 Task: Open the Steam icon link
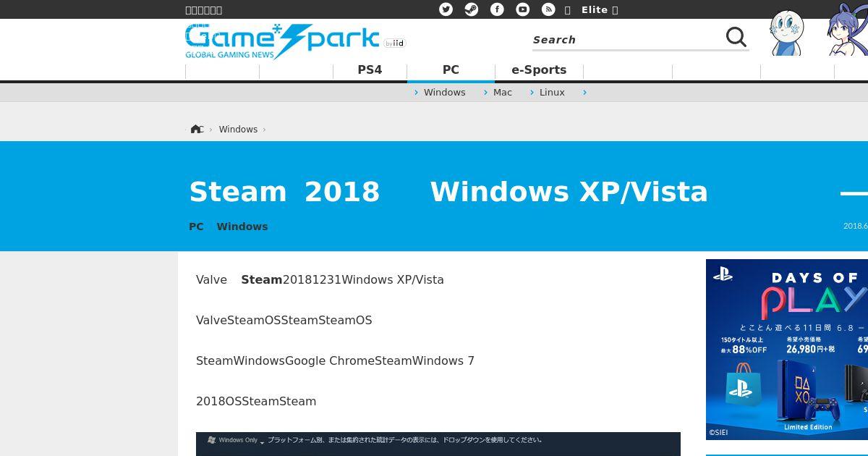coord(471,9)
